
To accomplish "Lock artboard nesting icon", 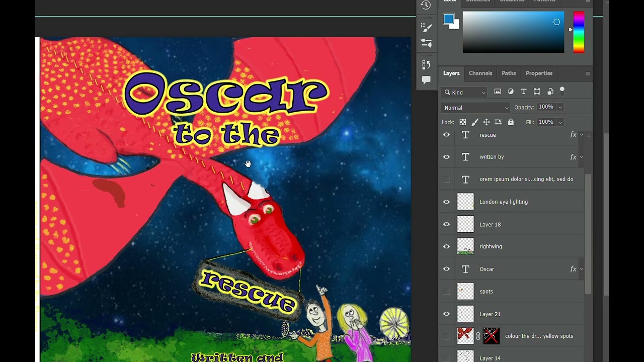I will coord(498,122).
